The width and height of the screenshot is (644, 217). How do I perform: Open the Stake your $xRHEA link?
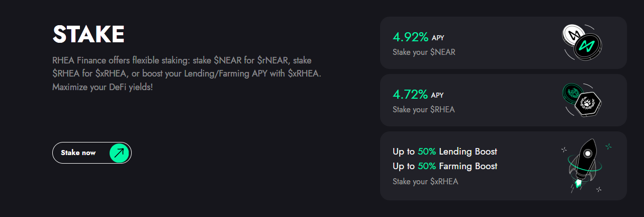pyautogui.click(x=425, y=181)
